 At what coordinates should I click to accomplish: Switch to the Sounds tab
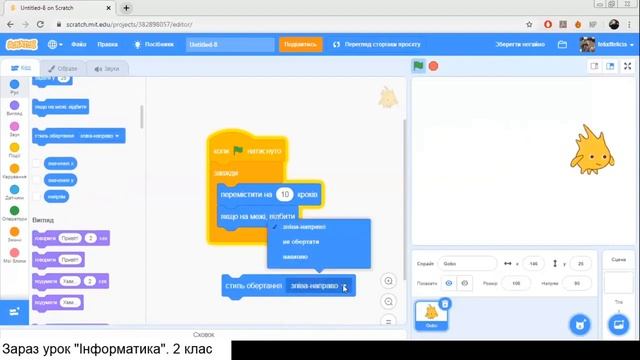point(107,69)
